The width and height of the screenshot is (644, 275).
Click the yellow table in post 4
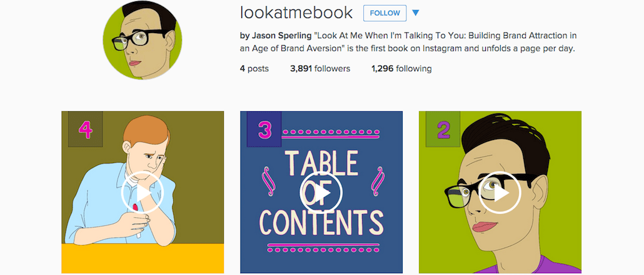[143, 259]
